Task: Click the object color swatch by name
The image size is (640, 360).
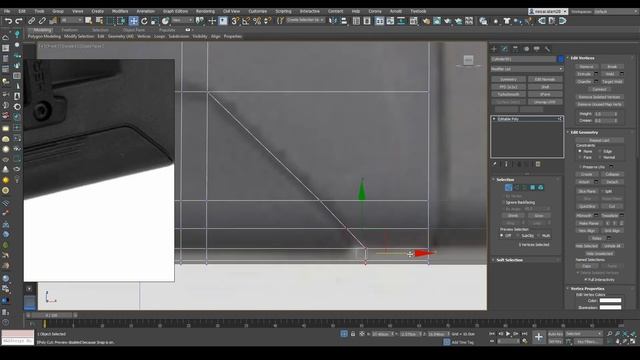Action: click(x=561, y=59)
